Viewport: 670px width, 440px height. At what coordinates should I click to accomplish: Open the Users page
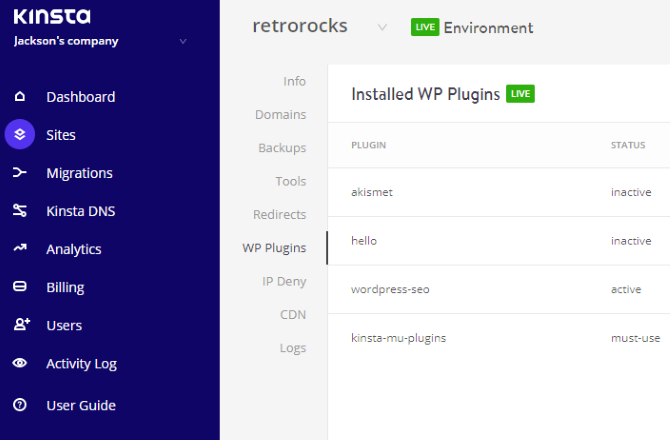[x=64, y=326]
